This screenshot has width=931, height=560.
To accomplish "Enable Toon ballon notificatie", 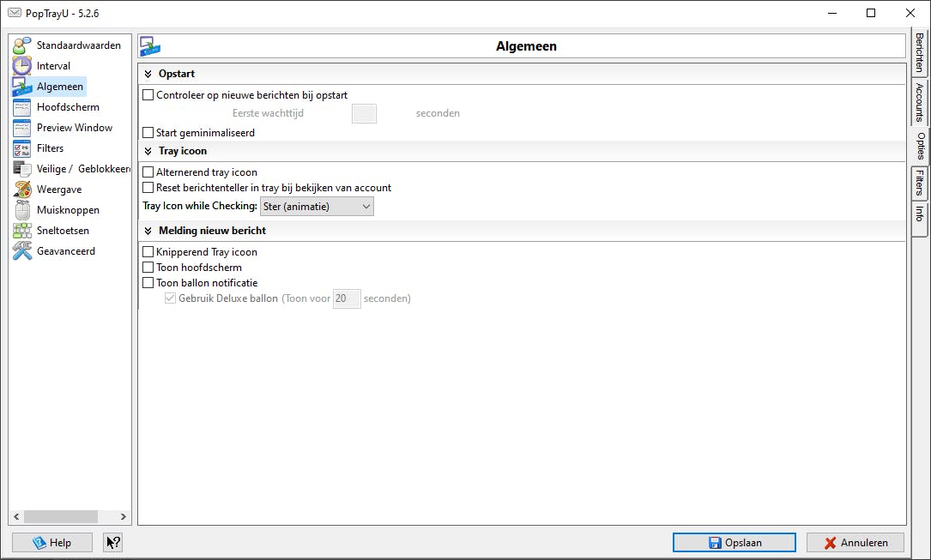I will point(148,283).
